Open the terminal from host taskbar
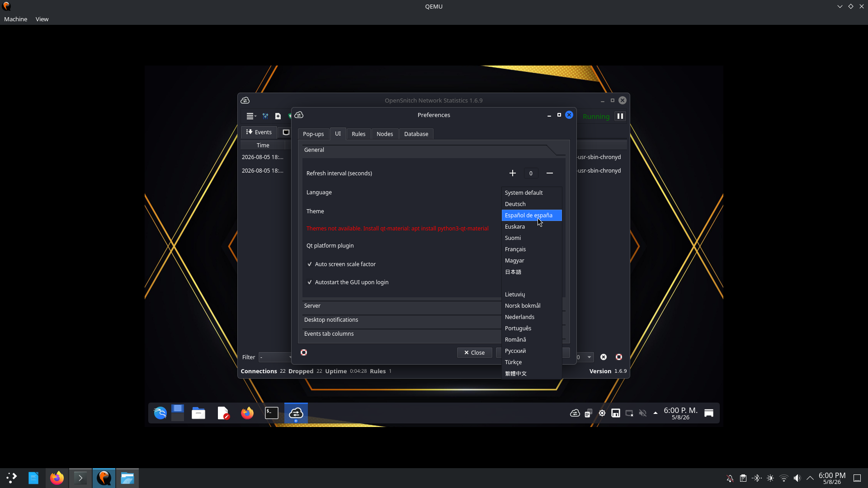The width and height of the screenshot is (868, 488). [x=80, y=478]
